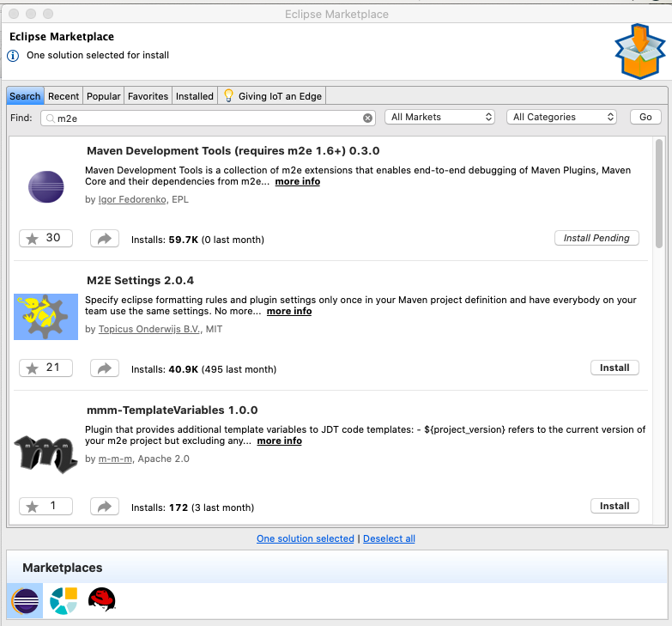Open the Giving IoT an Edge tab

[x=273, y=96]
